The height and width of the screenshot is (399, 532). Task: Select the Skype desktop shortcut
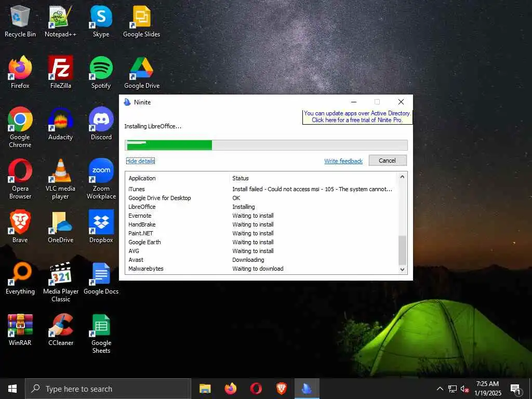pos(101,21)
